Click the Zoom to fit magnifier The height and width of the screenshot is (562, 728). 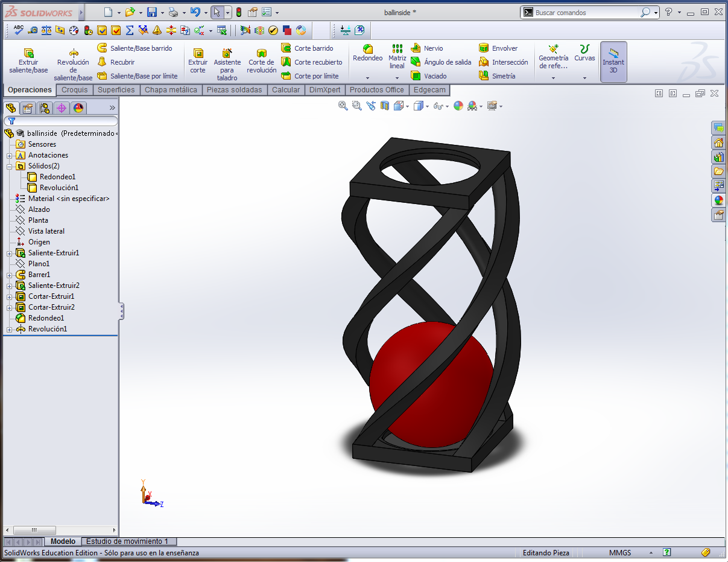pos(343,106)
